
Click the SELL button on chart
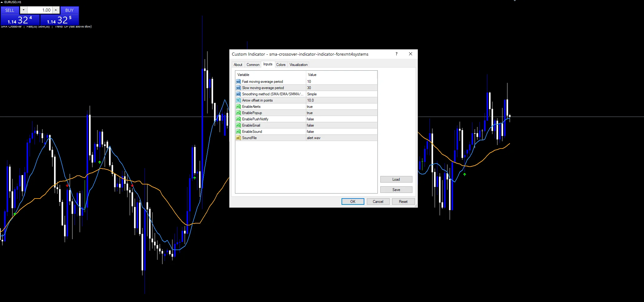tap(10, 10)
